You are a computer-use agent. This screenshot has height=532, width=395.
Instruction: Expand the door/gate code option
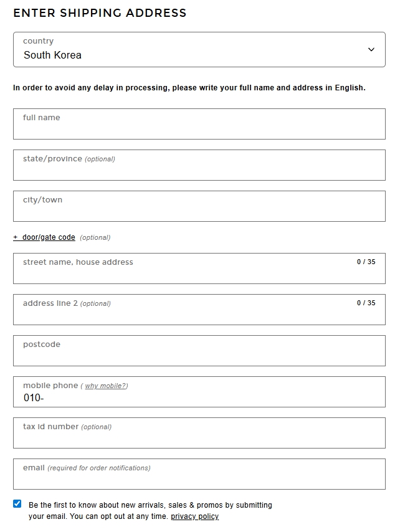pyautogui.click(x=49, y=237)
